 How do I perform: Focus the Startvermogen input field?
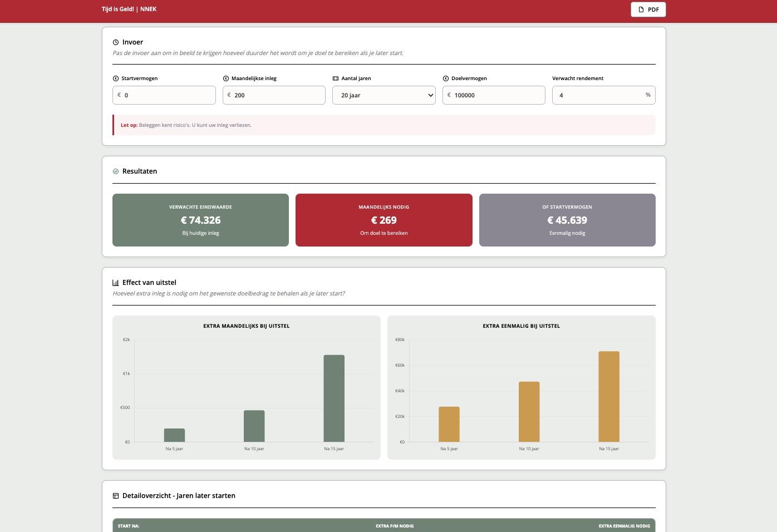tap(167, 95)
